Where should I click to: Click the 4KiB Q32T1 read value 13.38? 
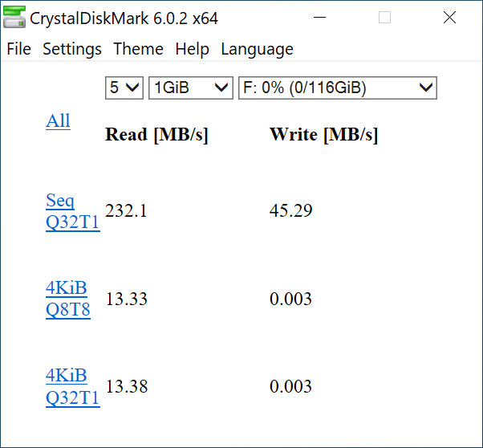[127, 388]
